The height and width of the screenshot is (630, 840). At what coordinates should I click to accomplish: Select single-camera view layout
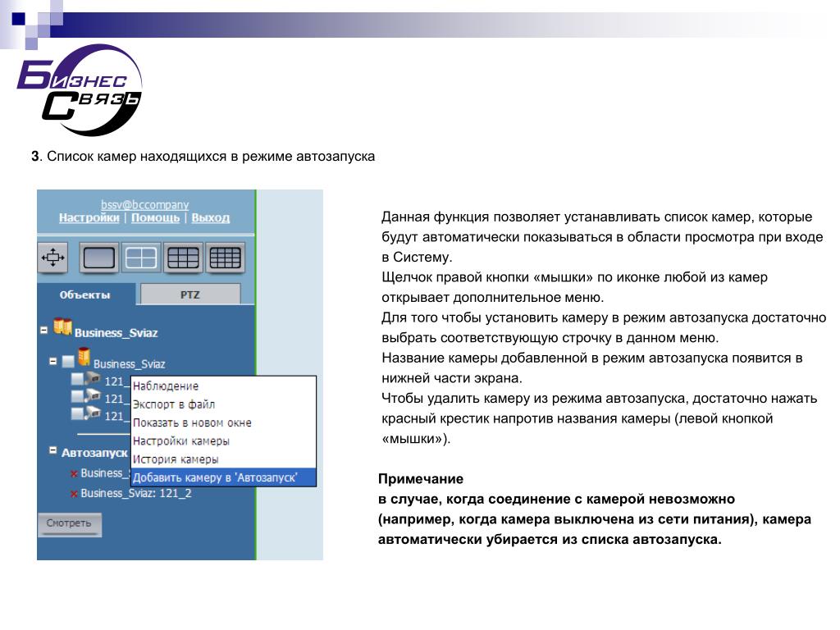(99, 258)
